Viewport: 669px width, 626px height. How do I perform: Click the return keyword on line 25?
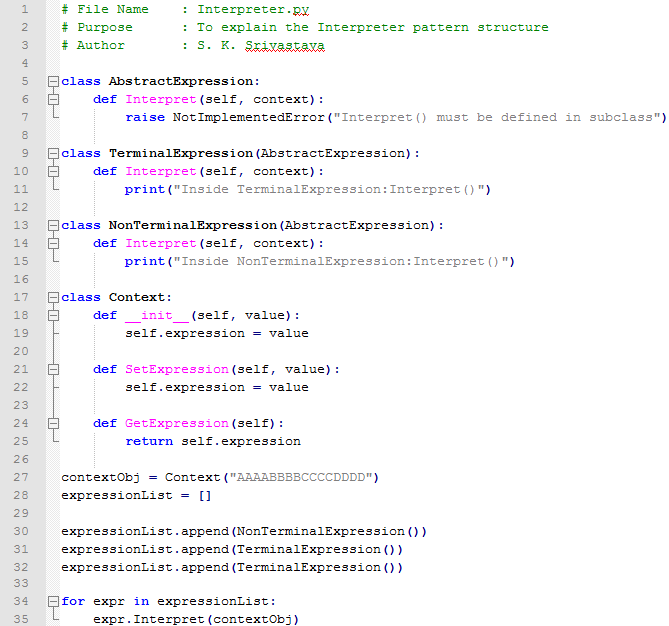tap(149, 441)
